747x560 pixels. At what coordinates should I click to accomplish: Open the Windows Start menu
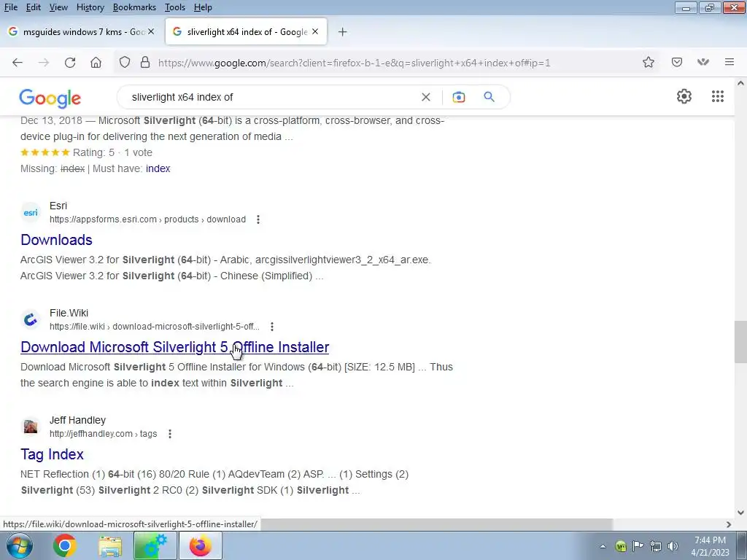coord(20,545)
